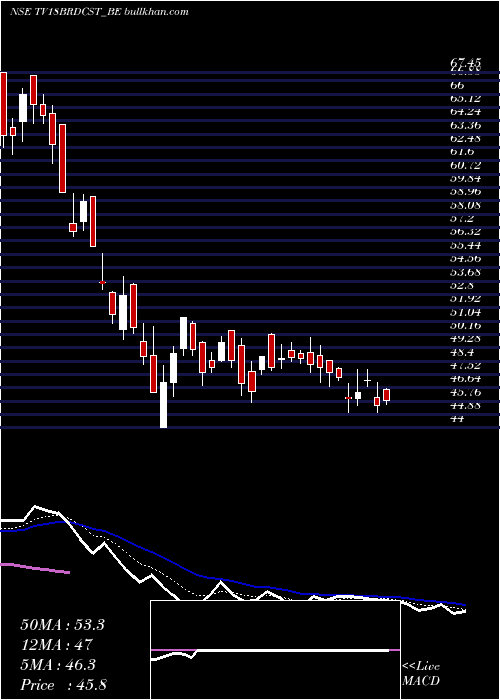
Task: Select the 50.16 price axis label
Action: pos(465,325)
